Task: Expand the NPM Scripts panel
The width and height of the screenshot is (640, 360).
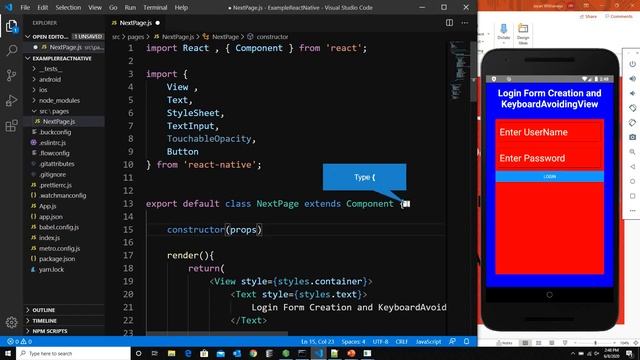Action: (x=64, y=331)
